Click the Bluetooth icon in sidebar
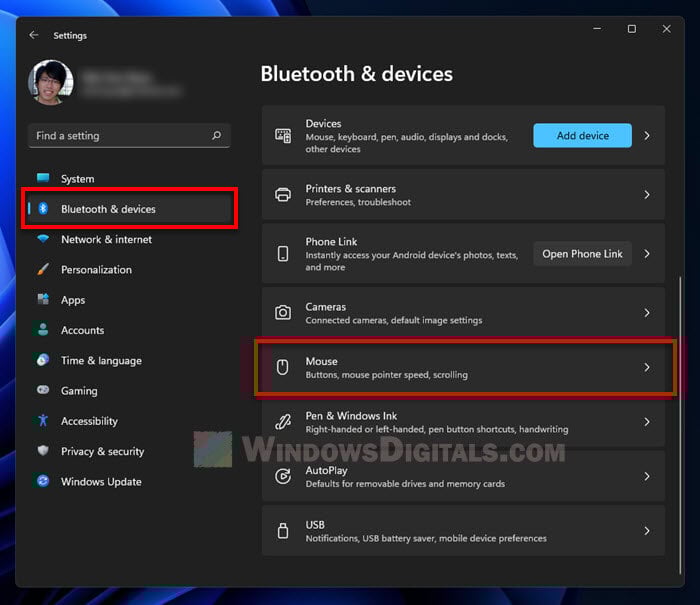Image resolution: width=700 pixels, height=605 pixels. point(43,208)
